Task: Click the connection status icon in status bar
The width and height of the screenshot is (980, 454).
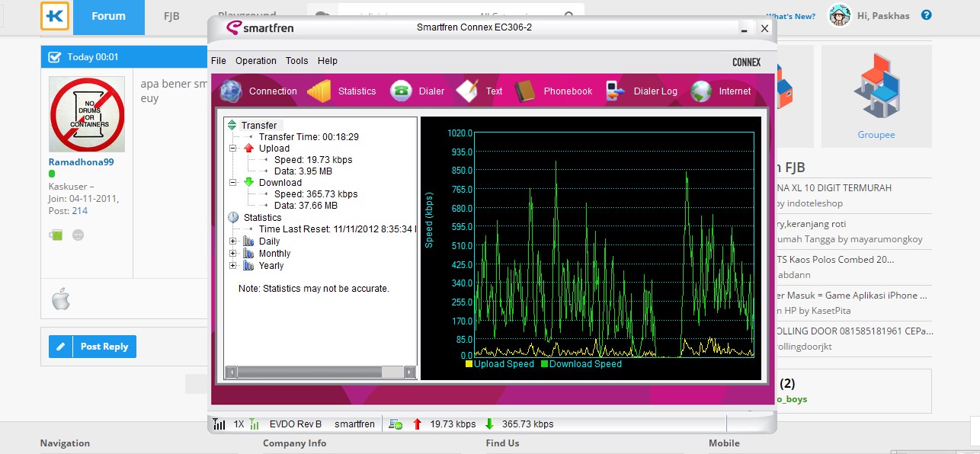Action: (396, 424)
